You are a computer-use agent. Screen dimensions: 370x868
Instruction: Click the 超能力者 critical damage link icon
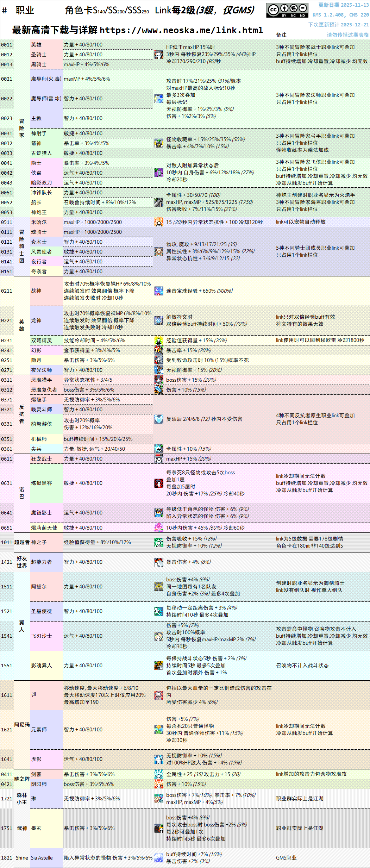click(x=159, y=562)
